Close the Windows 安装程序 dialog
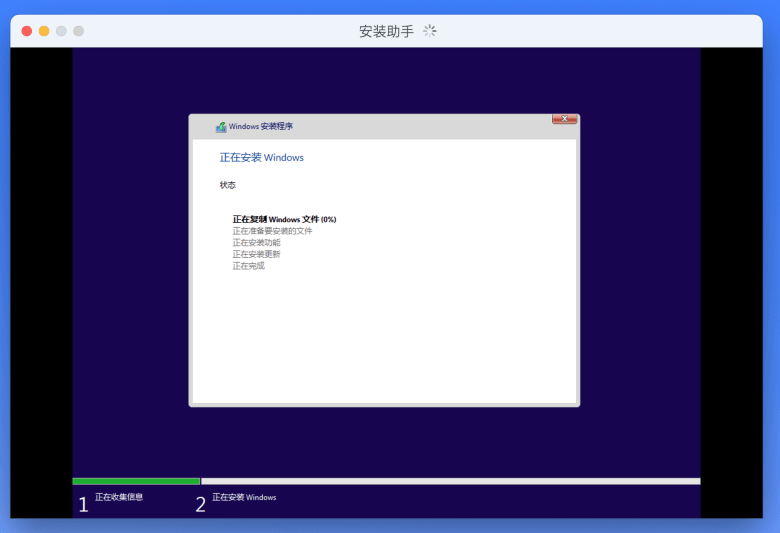The image size is (780, 533). (x=564, y=119)
